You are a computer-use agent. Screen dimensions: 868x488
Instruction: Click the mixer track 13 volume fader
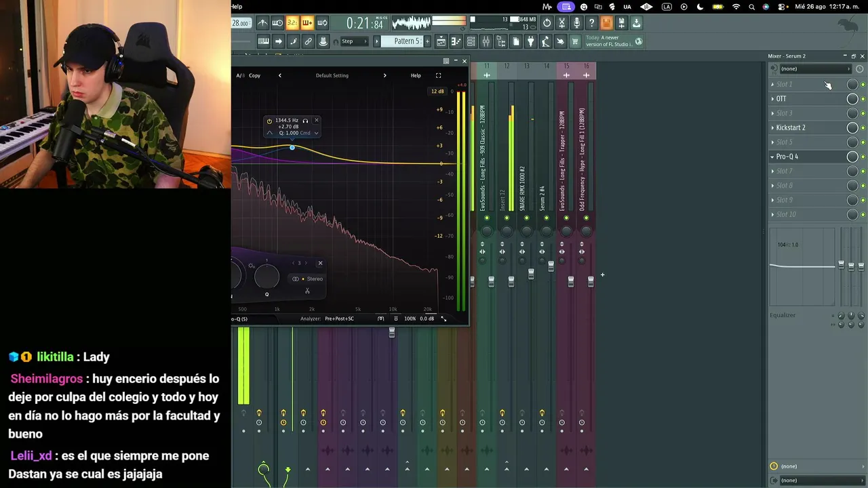(531, 274)
